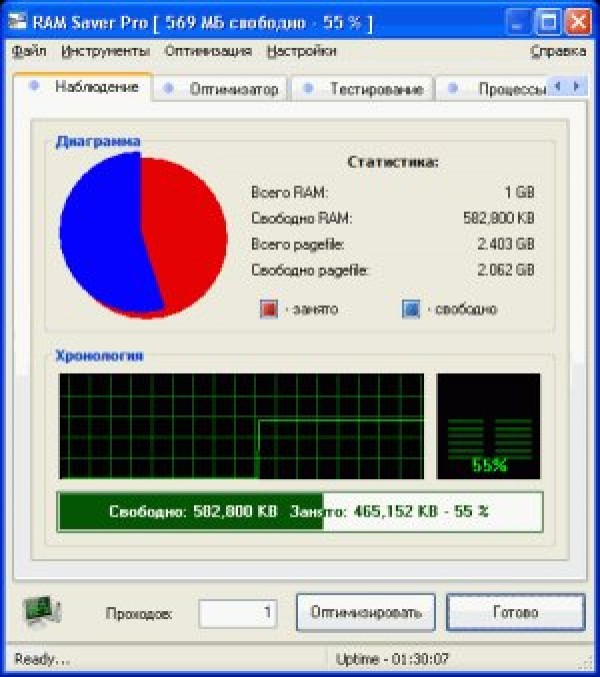Click the Всего pagefile value 2.403 GB
Screen dimensions: 600x677
point(506,244)
